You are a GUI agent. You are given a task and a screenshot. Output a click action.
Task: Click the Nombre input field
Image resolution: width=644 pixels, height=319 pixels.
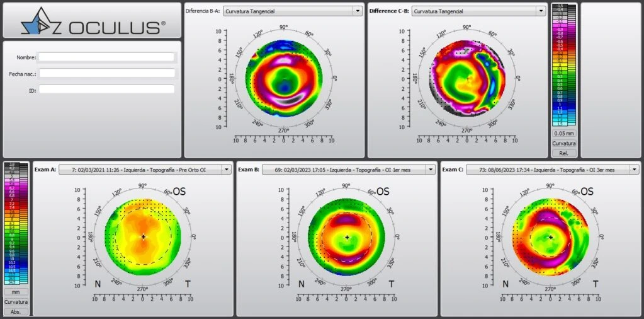(x=106, y=57)
